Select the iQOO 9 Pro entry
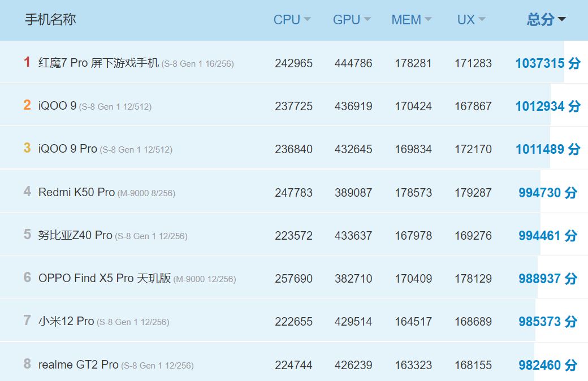 pyautogui.click(x=68, y=149)
